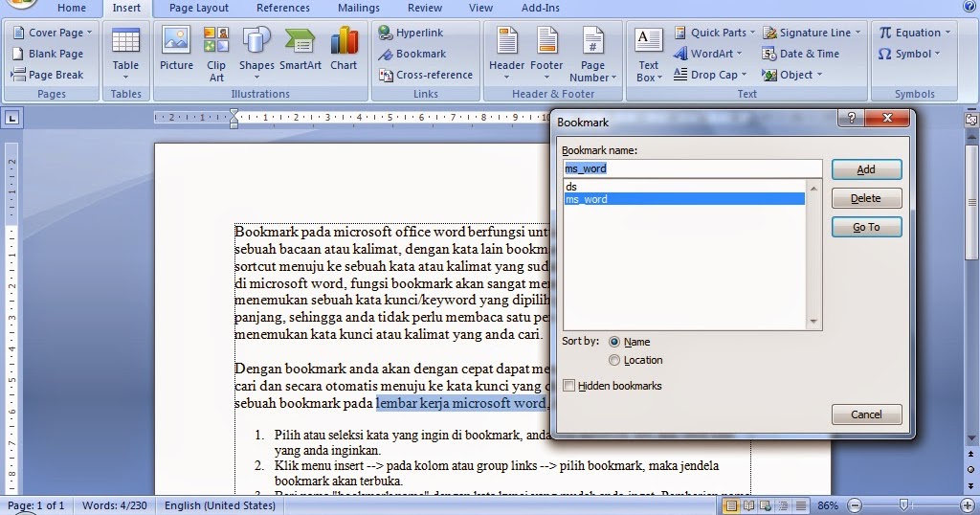Open the Header menu
The width and height of the screenshot is (980, 515).
coord(506,54)
